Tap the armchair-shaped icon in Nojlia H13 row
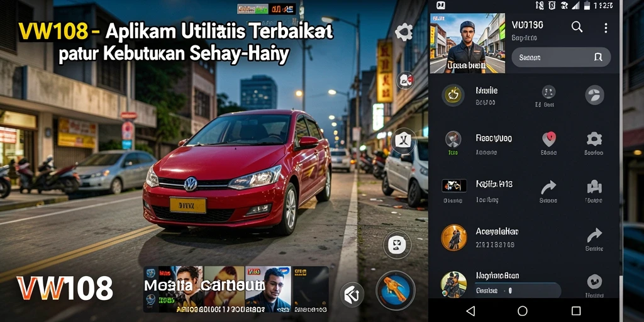This screenshot has height=322, width=644. [x=594, y=187]
